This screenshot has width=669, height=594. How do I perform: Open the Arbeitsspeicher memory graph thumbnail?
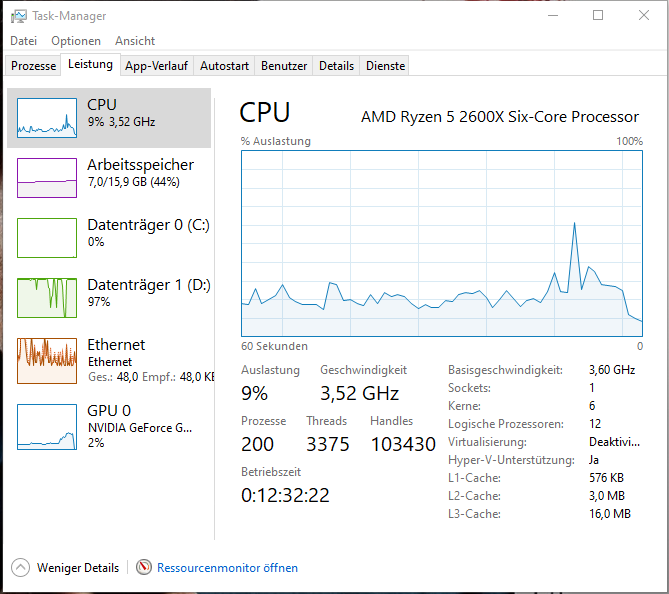click(47, 178)
